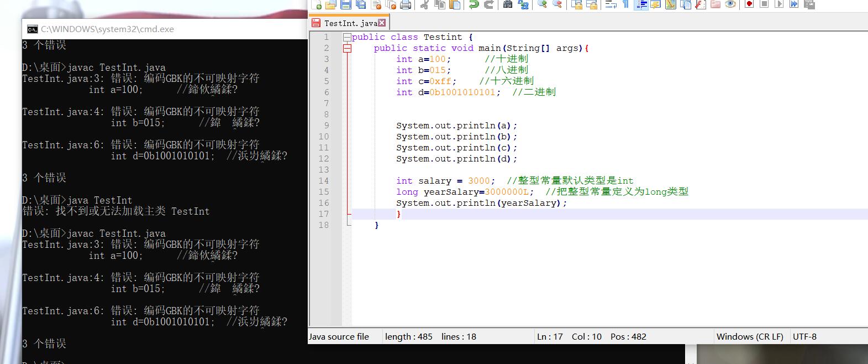The image size is (868, 364).
Task: Start macro recording with red dot
Action: pyautogui.click(x=749, y=4)
